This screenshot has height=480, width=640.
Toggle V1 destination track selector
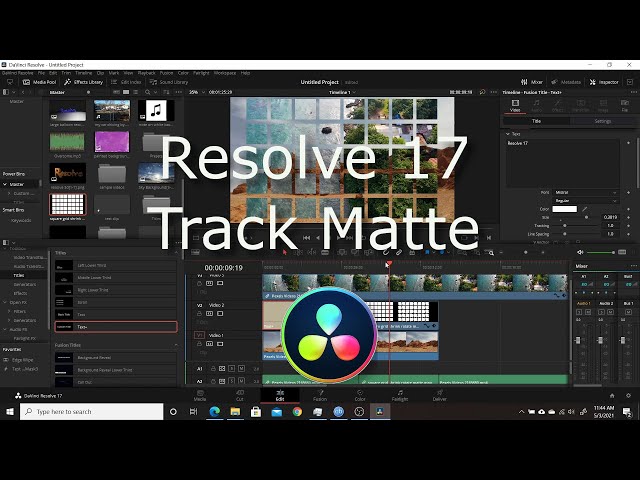click(x=199, y=335)
